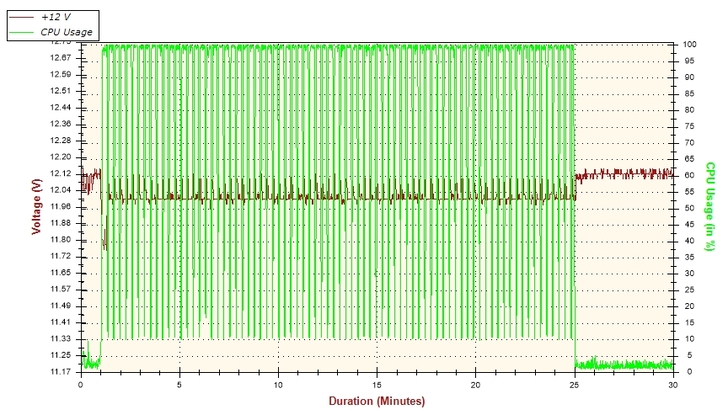Select the 11.65 voltage tick label
The image size is (728, 415).
(x=60, y=272)
